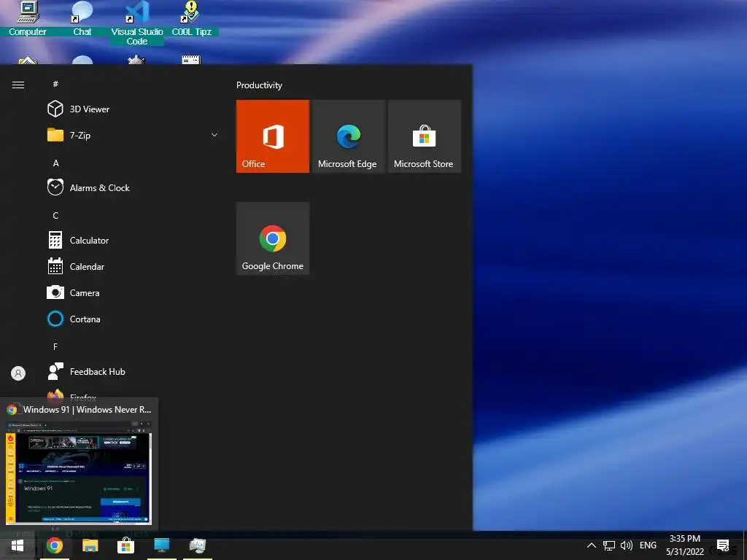Image resolution: width=747 pixels, height=560 pixels.
Task: Open File Explorer from the taskbar
Action: (x=90, y=545)
